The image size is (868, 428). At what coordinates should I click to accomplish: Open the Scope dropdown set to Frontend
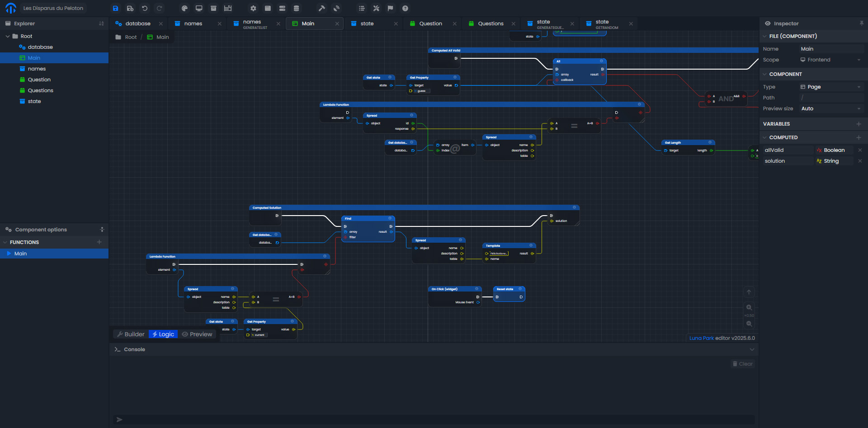click(831, 60)
